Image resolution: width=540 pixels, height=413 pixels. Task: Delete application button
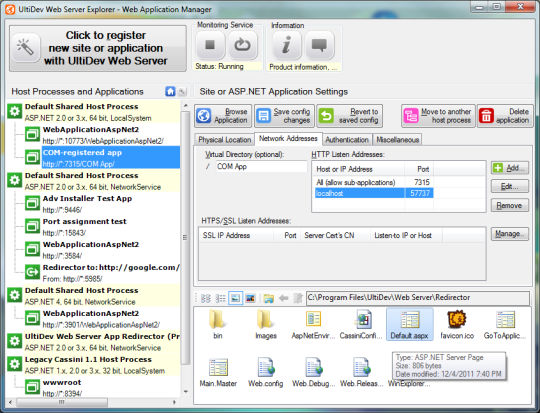[x=505, y=116]
